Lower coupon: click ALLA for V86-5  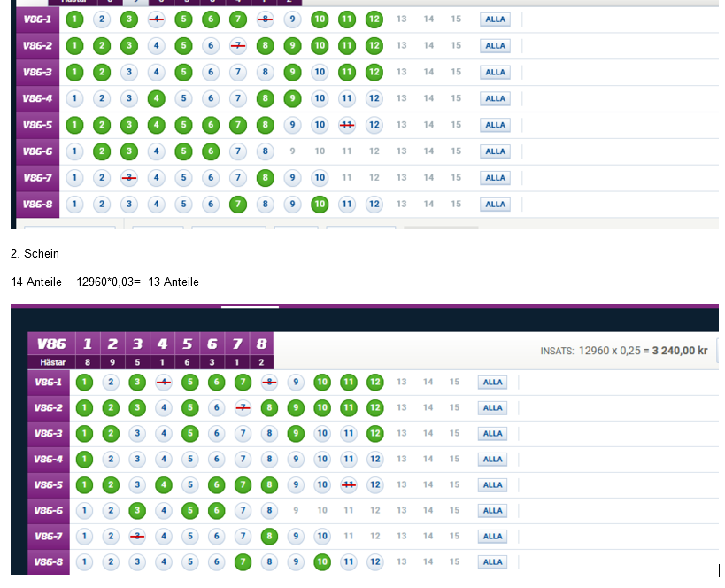click(492, 484)
